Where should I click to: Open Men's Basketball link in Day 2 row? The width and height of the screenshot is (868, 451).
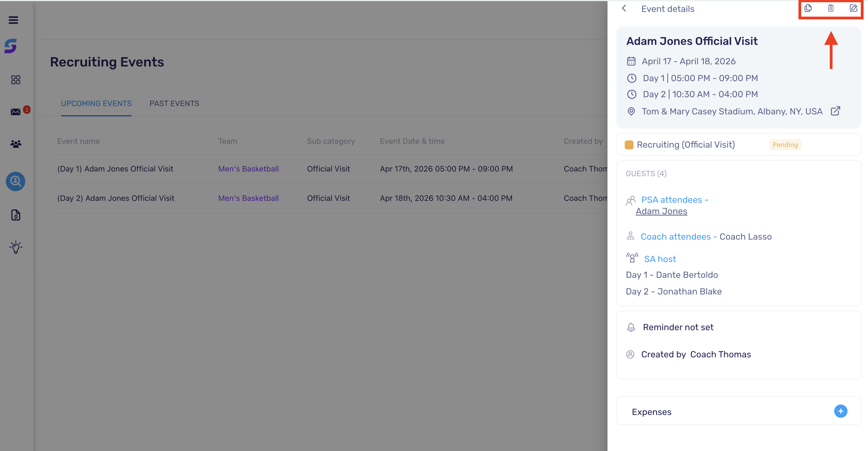click(248, 198)
